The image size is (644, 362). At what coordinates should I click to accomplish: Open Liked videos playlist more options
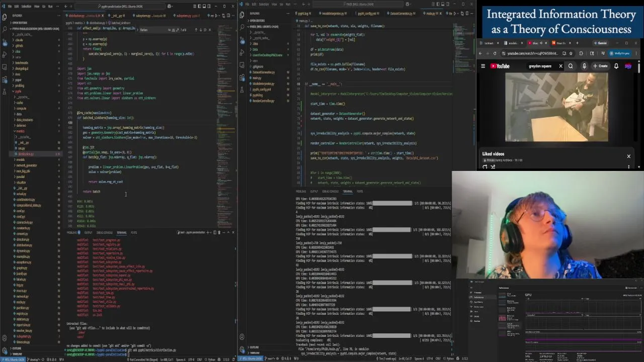(628, 167)
